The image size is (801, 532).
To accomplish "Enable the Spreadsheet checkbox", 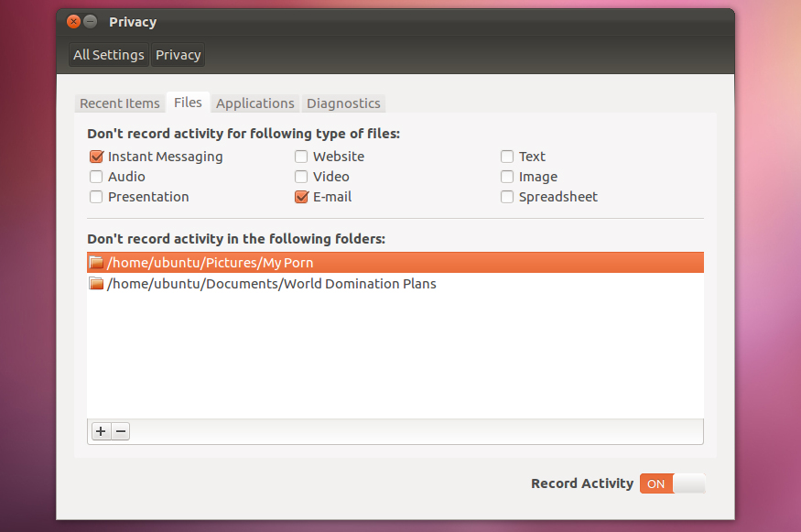I will tap(507, 197).
